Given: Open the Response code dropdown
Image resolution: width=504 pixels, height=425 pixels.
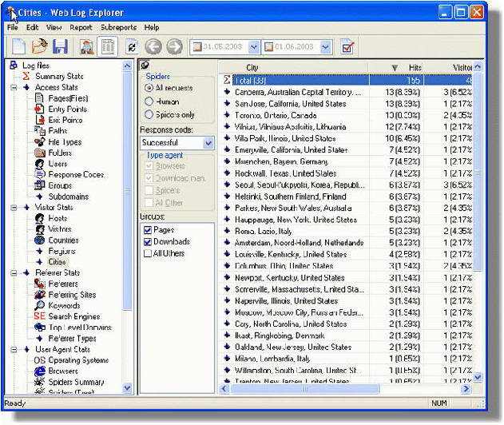Looking at the screenshot, I should [208, 143].
